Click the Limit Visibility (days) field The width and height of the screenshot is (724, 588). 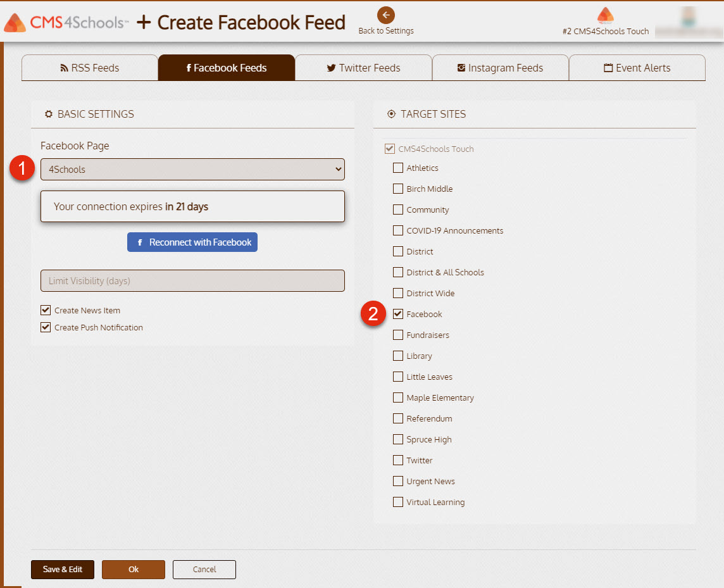[x=192, y=281]
